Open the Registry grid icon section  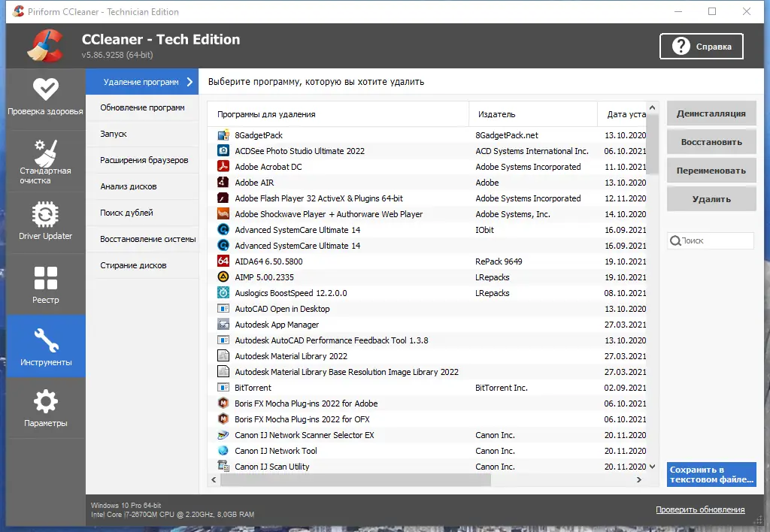coord(45,279)
